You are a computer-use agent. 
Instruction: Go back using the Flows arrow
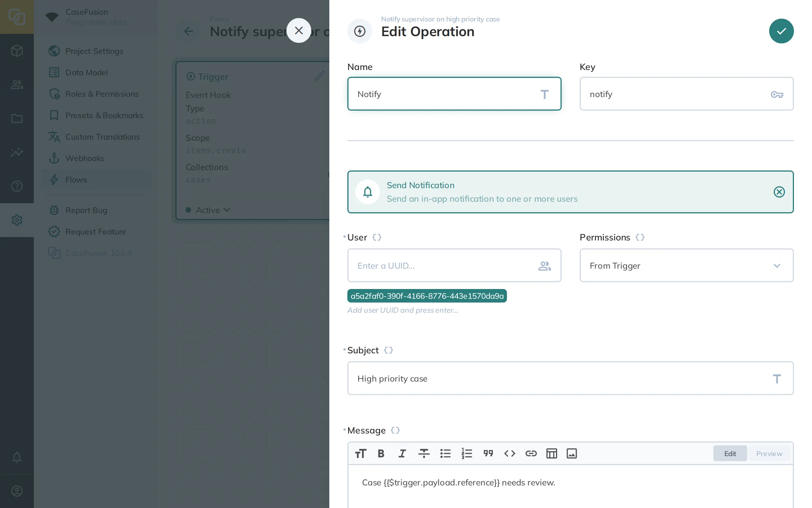[188, 31]
